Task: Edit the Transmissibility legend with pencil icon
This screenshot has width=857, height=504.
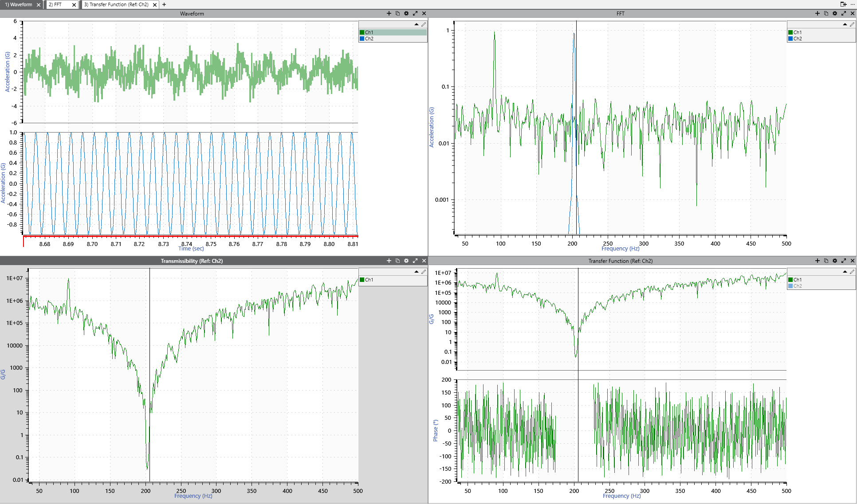Action: click(x=424, y=272)
